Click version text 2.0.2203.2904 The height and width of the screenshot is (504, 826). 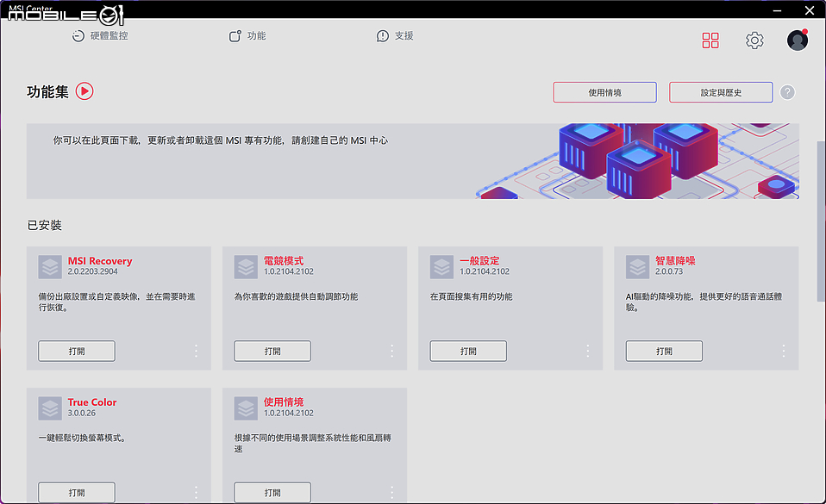click(93, 271)
